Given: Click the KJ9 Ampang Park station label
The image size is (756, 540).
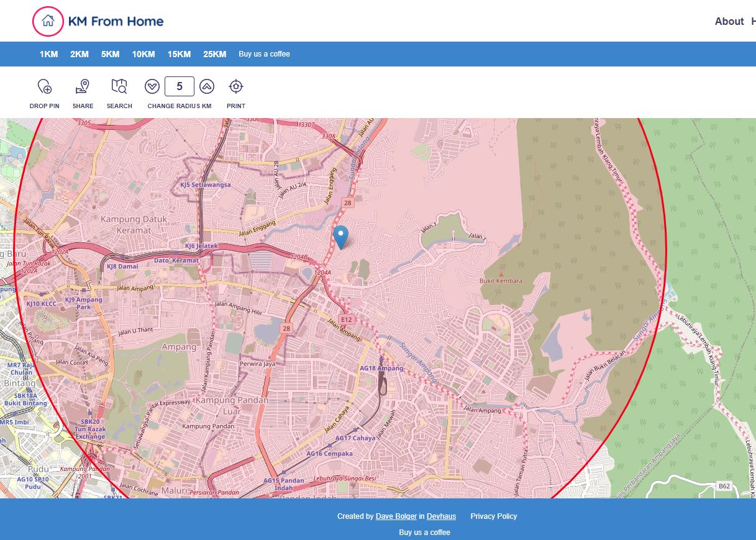Looking at the screenshot, I should point(83,303).
